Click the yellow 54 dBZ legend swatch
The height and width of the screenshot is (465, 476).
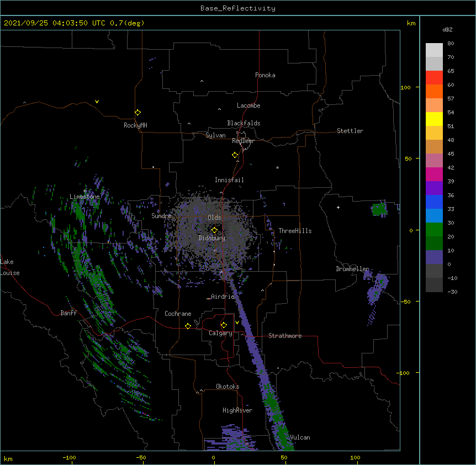pyautogui.click(x=434, y=119)
